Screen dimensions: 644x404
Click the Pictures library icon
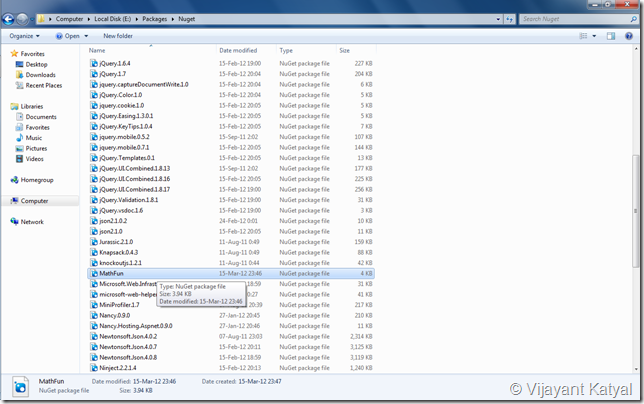19,149
